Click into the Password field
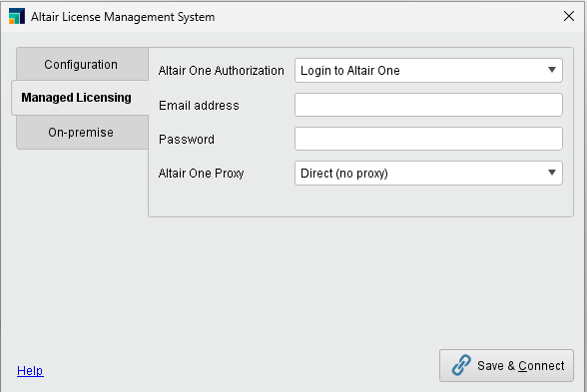This screenshot has height=392, width=587. tap(428, 139)
